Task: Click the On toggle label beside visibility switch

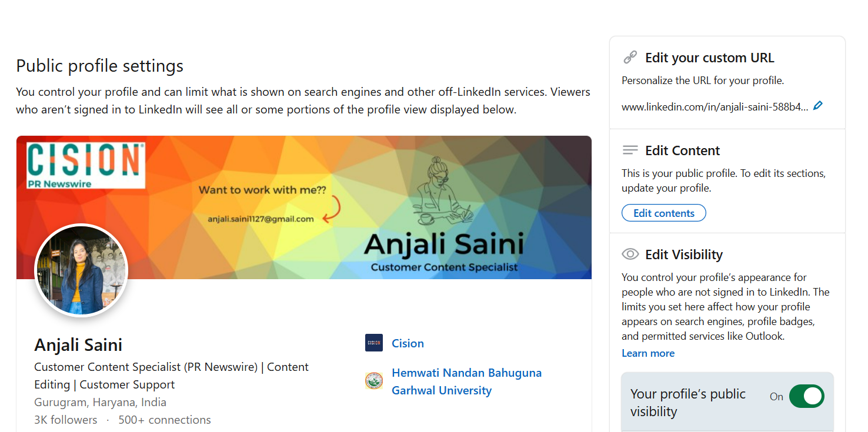Action: [776, 397]
